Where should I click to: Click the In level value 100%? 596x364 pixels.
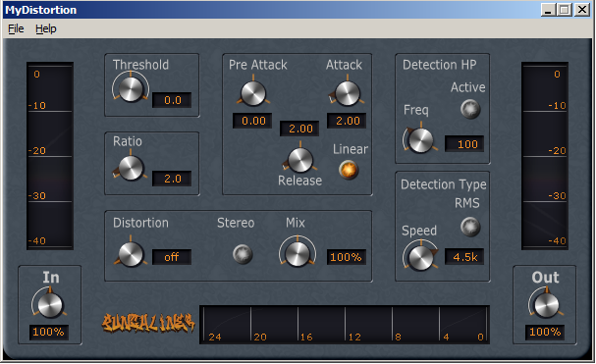tap(49, 332)
